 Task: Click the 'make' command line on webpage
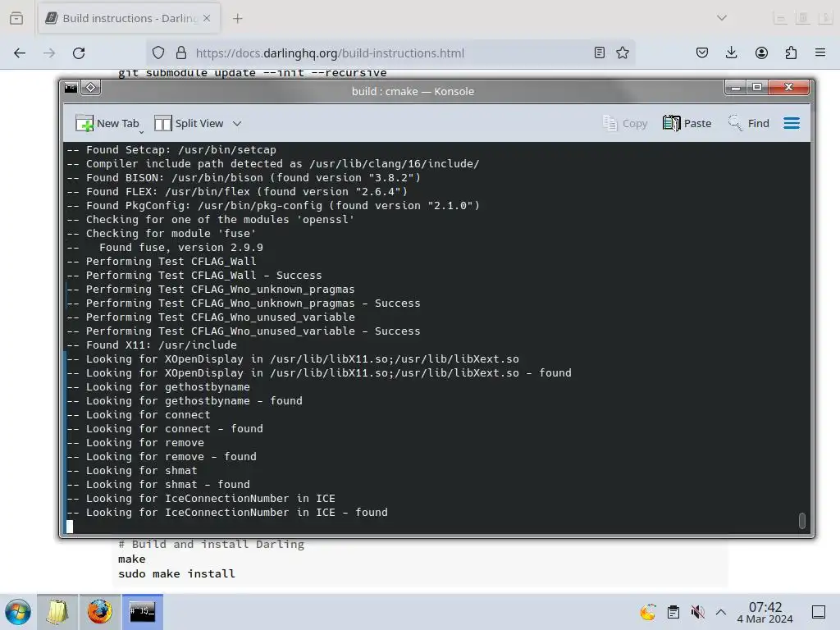coord(132,559)
